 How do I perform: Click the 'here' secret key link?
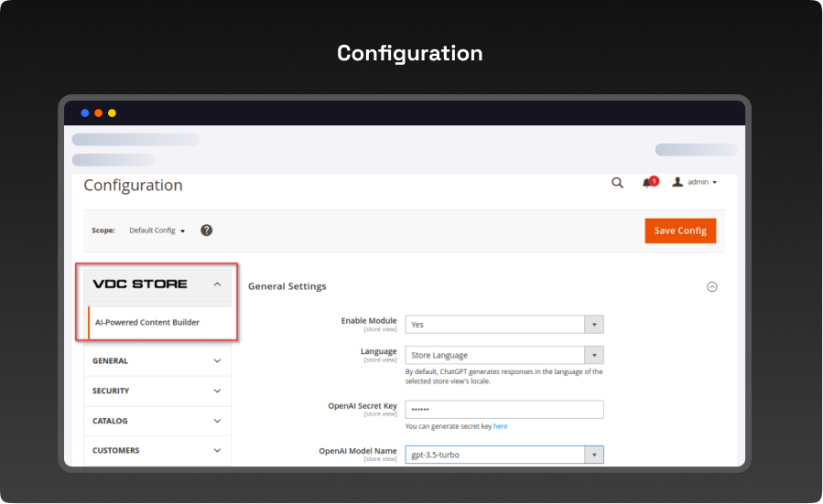[500, 426]
